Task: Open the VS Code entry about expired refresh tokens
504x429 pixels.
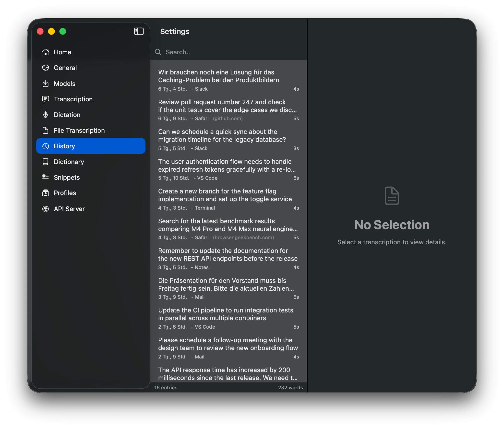Action: coord(228,169)
